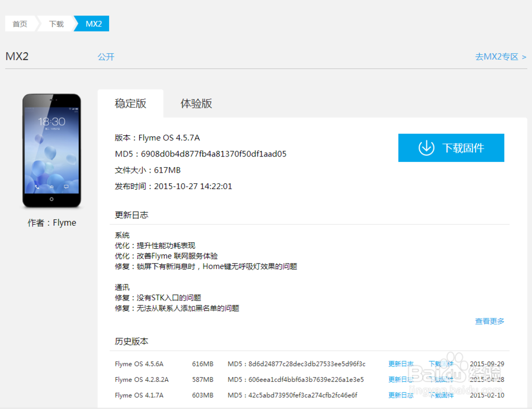Click Flyme OS 4.1.7A history row name
Screen dimensions: 532x409
point(139,395)
